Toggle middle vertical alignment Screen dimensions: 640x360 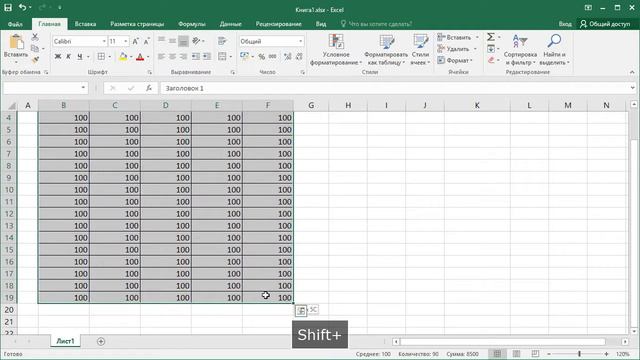[x=173, y=41]
